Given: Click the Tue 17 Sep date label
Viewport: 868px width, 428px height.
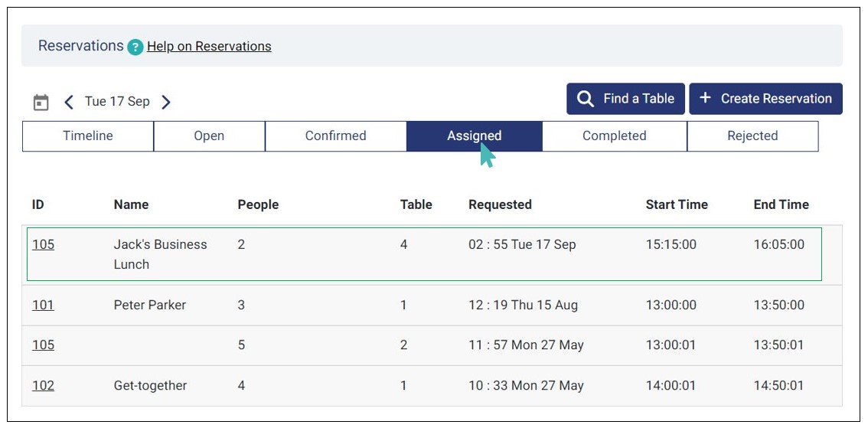Looking at the screenshot, I should click(x=117, y=102).
